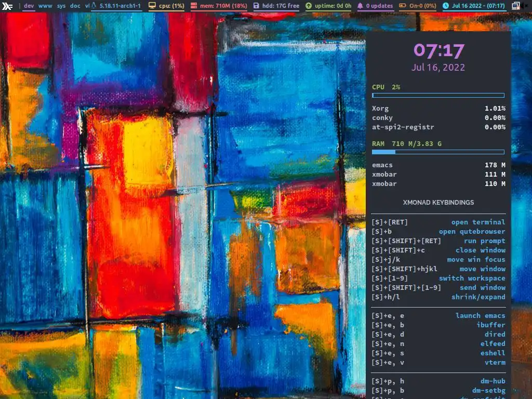Screen dimensions: 532x399
Task: Open cpu: (1%) module in xmobar
Action: (171, 6)
